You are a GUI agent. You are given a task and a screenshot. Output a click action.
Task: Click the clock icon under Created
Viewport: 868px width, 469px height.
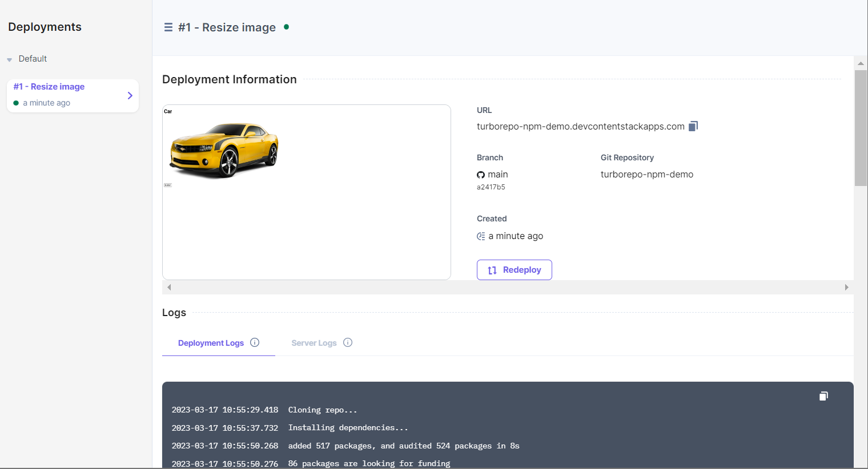pos(480,236)
